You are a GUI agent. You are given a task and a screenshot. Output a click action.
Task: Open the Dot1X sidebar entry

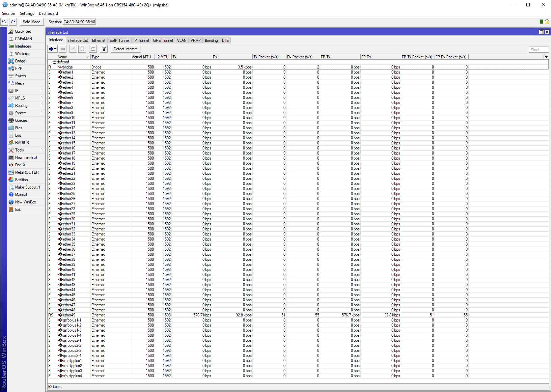point(26,165)
